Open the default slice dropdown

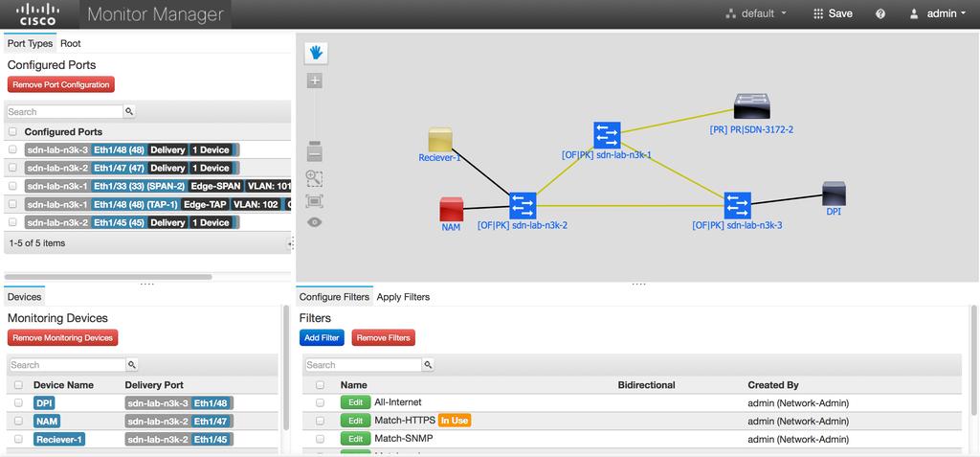[756, 13]
